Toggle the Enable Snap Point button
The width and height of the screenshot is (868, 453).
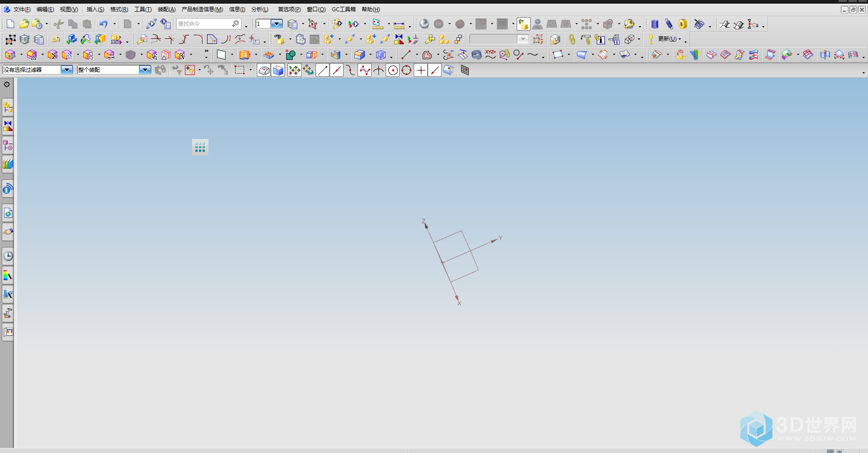[x=294, y=70]
